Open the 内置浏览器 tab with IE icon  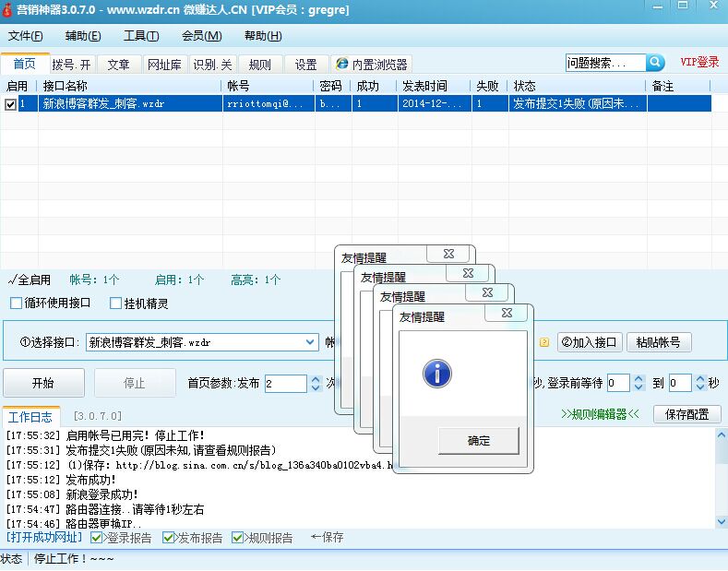(x=372, y=65)
